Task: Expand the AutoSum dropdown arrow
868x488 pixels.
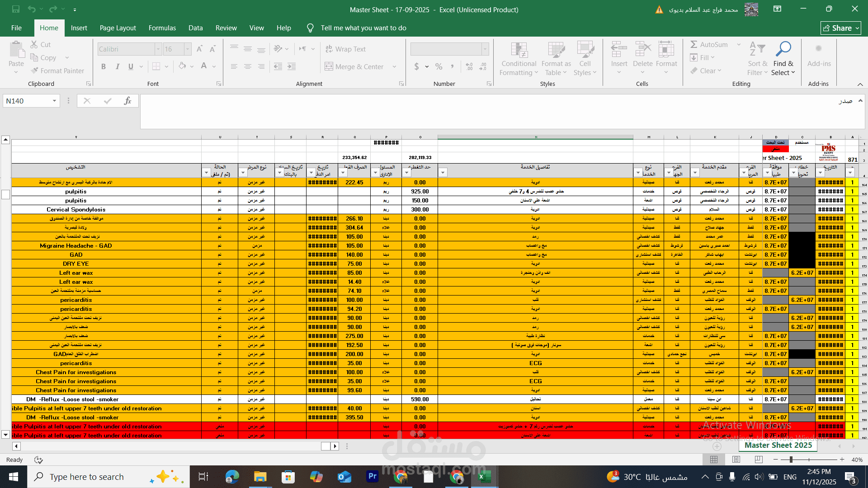Action: click(739, 44)
